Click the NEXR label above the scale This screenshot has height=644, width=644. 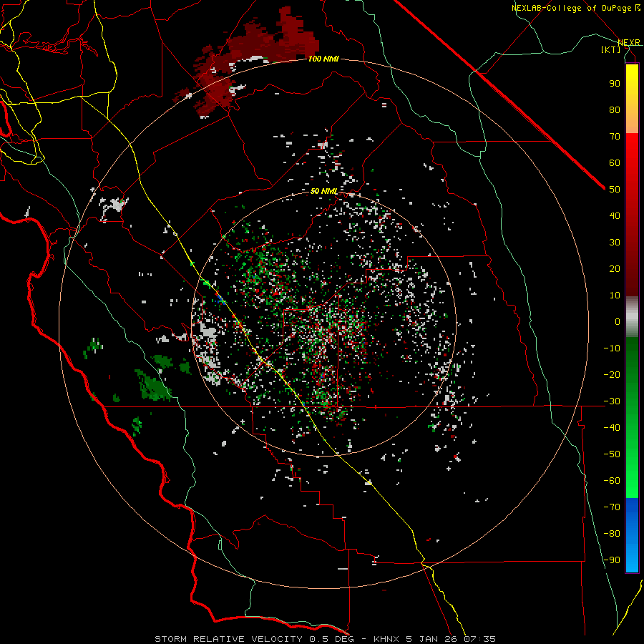pos(629,42)
